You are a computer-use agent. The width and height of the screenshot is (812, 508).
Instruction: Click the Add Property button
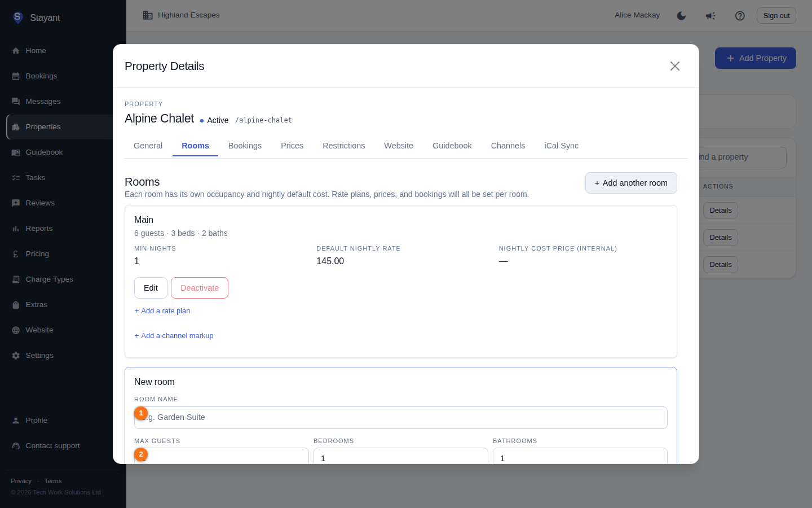pyautogui.click(x=756, y=58)
